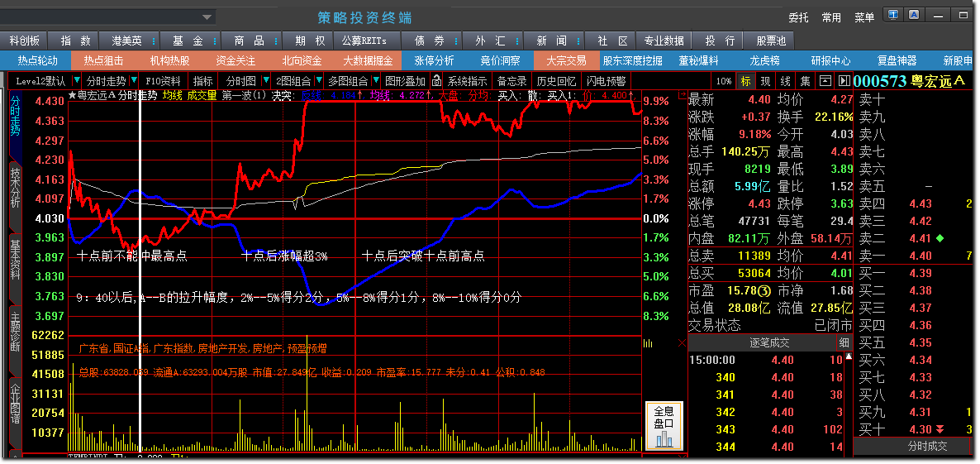The width and height of the screenshot is (980, 464).
Task: Click the blue A icon in title bar
Action: (x=914, y=14)
